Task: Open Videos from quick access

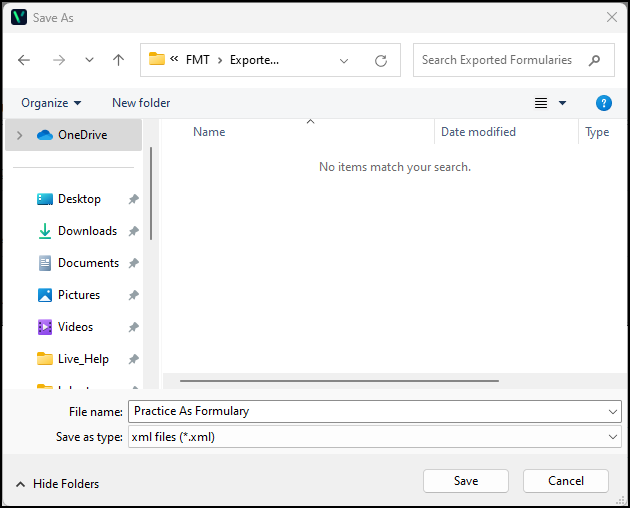Action: point(75,327)
